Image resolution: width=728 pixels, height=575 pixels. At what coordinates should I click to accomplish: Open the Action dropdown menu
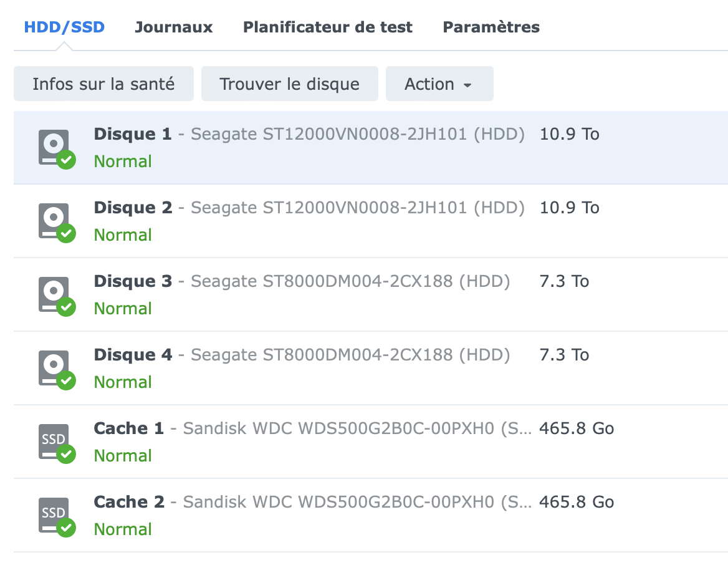pyautogui.click(x=439, y=84)
